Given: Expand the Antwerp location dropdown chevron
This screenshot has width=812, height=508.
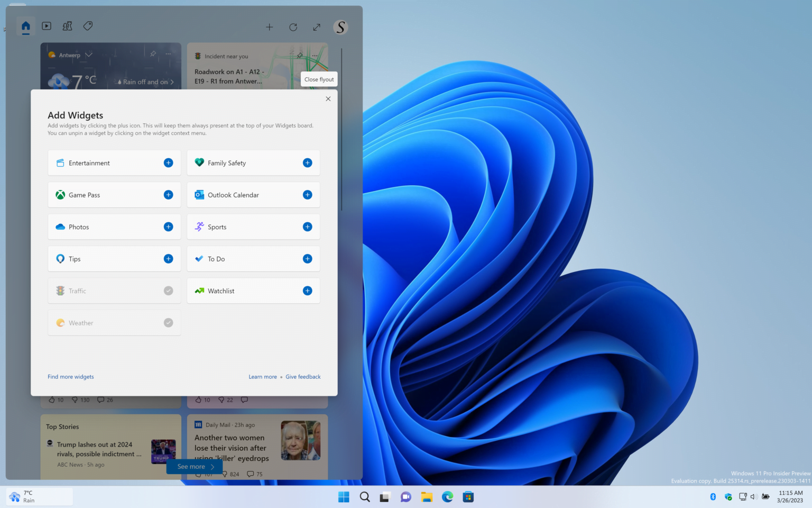Looking at the screenshot, I should pos(89,55).
